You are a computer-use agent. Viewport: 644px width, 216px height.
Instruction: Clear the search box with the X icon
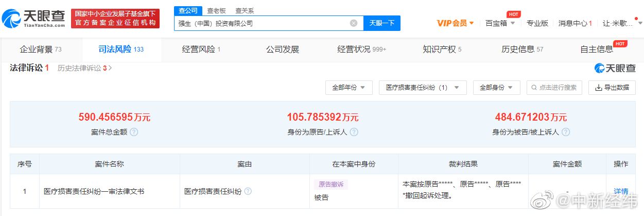pyautogui.click(x=354, y=23)
